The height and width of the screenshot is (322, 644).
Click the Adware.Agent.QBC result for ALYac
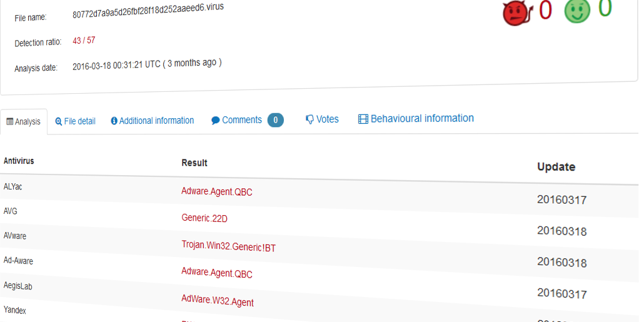(x=217, y=192)
